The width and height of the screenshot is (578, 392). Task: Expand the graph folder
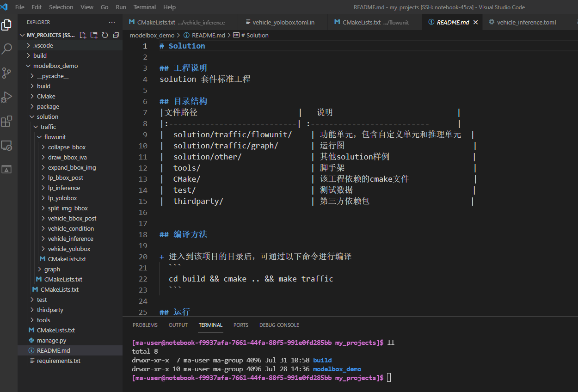coord(52,269)
